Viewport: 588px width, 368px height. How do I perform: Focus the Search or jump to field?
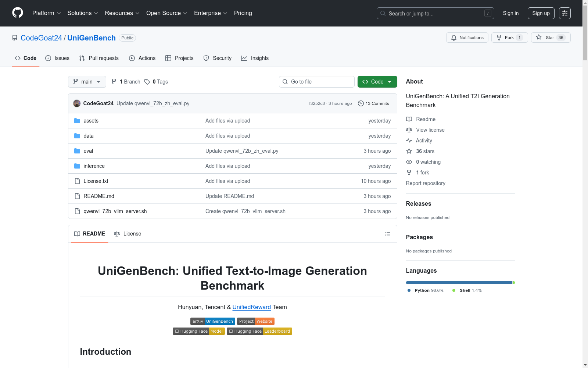pyautogui.click(x=435, y=13)
